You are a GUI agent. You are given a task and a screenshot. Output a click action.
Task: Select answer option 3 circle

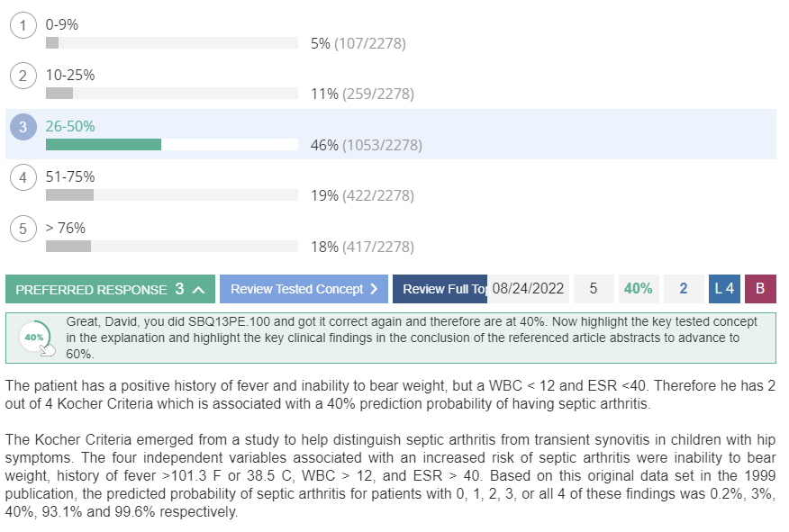pos(23,127)
